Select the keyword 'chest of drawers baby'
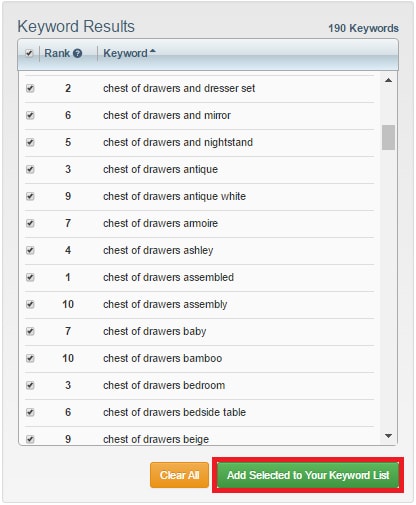The width and height of the screenshot is (416, 505). point(155,331)
